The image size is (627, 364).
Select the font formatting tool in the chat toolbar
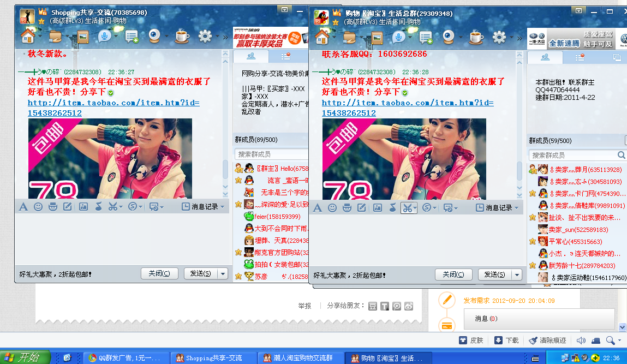pos(23,207)
